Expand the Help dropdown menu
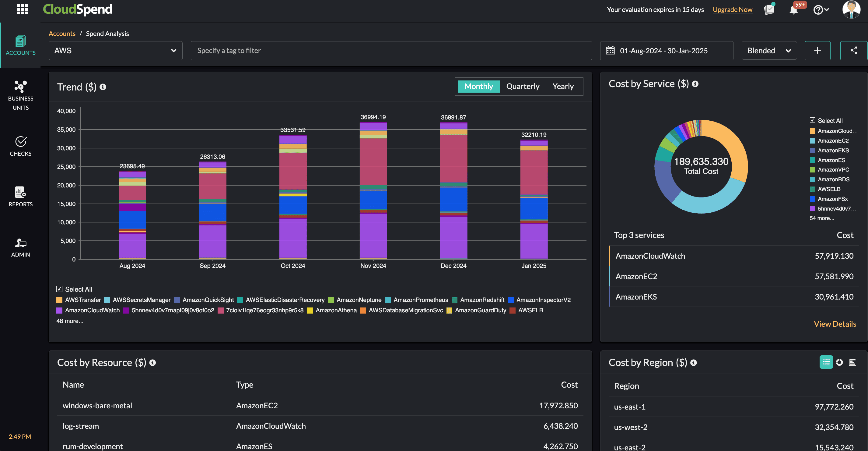The width and height of the screenshot is (868, 451). [821, 9]
